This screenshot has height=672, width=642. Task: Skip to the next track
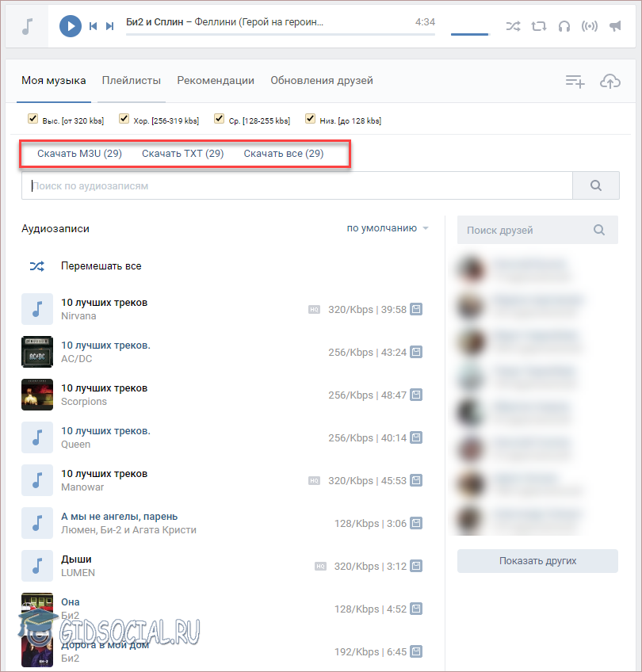pyautogui.click(x=109, y=26)
